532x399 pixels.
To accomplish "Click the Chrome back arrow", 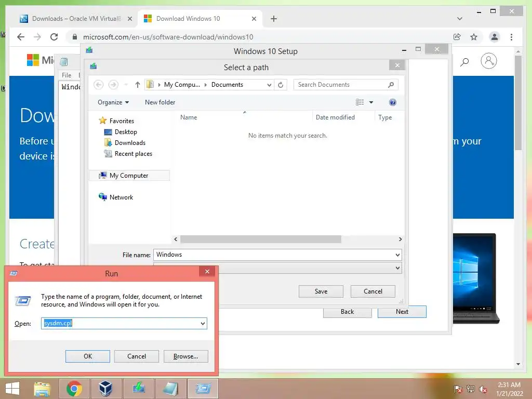I will (x=21, y=37).
